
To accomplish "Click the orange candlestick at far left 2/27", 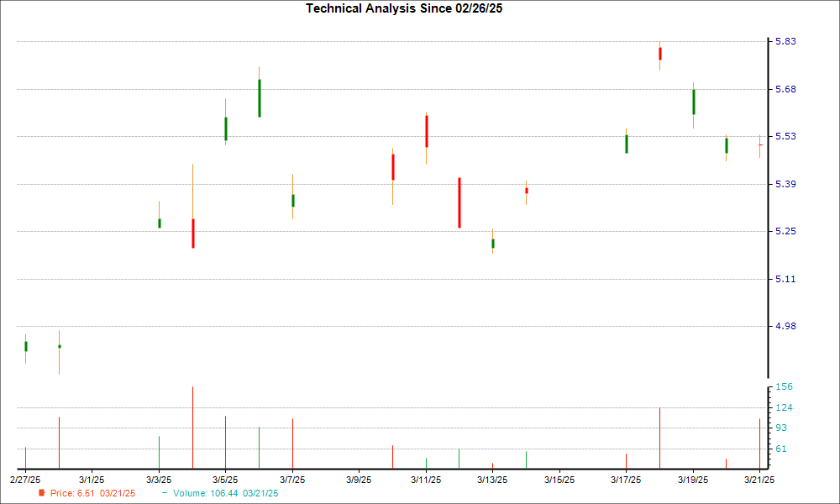I will point(25,346).
